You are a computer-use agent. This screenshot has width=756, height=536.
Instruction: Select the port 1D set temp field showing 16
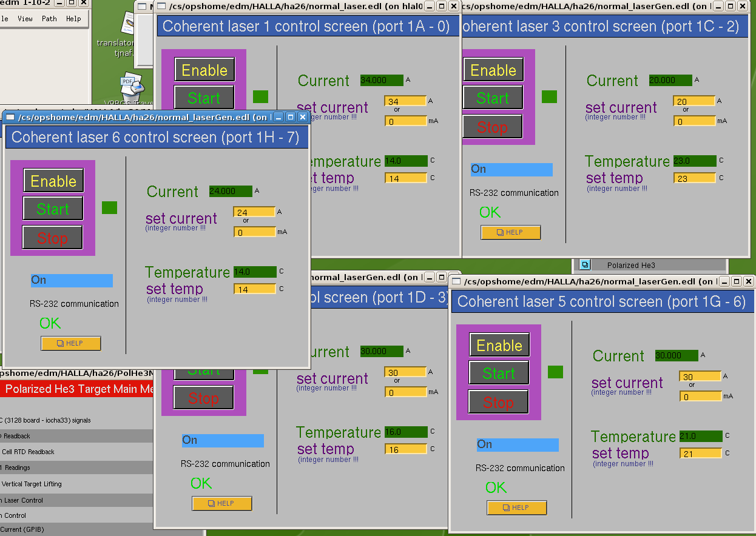(x=406, y=449)
